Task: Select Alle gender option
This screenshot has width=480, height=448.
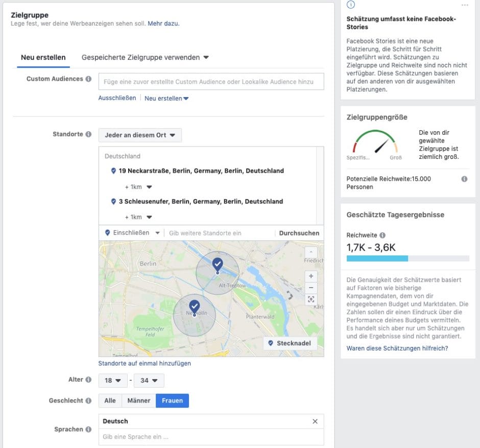Action: (110, 401)
